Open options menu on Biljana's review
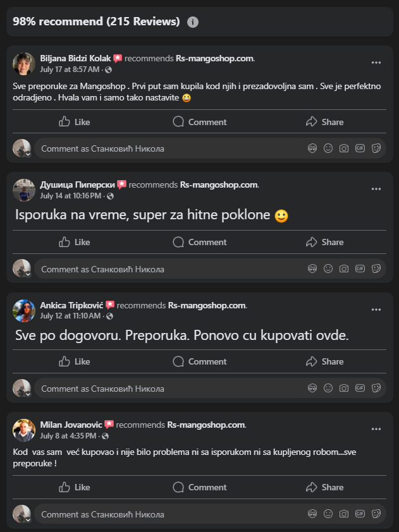Viewport: 399px width, 532px height. (x=376, y=63)
